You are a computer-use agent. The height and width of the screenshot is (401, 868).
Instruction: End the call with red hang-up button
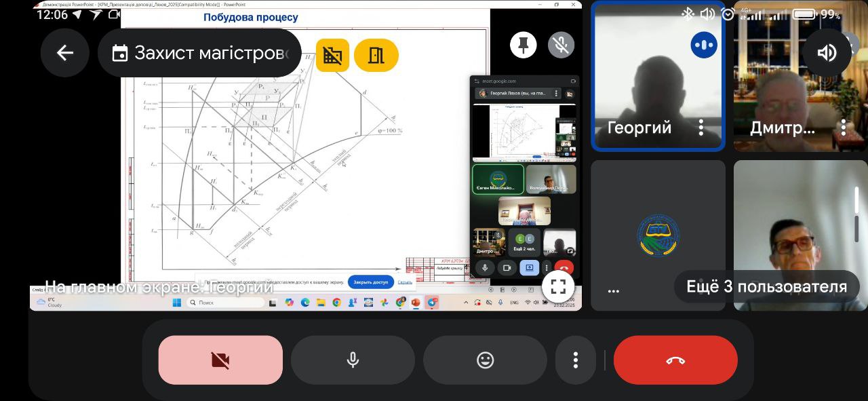pyautogui.click(x=675, y=360)
